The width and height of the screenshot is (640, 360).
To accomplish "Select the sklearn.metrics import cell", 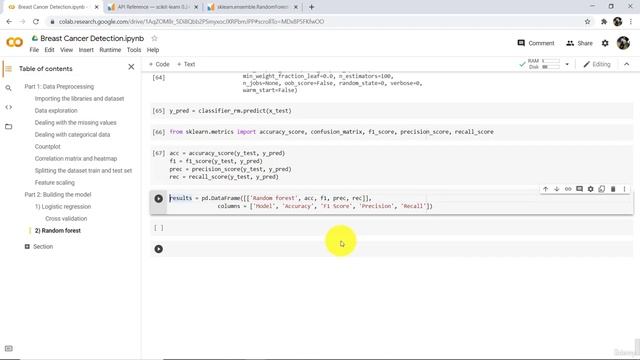I will [x=392, y=132].
